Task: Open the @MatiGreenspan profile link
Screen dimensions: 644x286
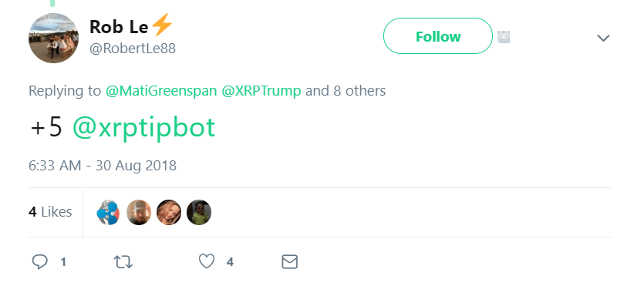Action: coord(161,91)
